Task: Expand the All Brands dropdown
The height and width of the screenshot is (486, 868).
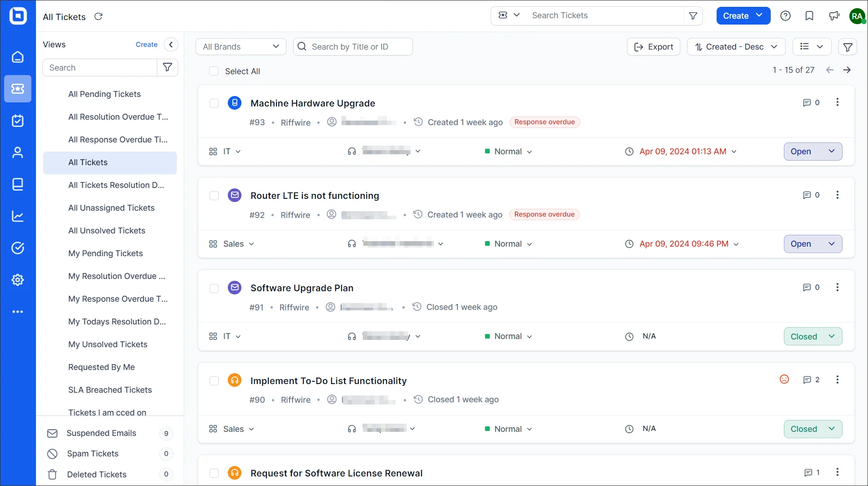Action: 241,46
